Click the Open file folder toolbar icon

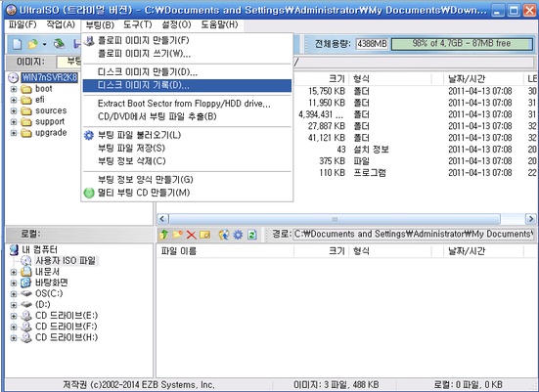tap(32, 44)
